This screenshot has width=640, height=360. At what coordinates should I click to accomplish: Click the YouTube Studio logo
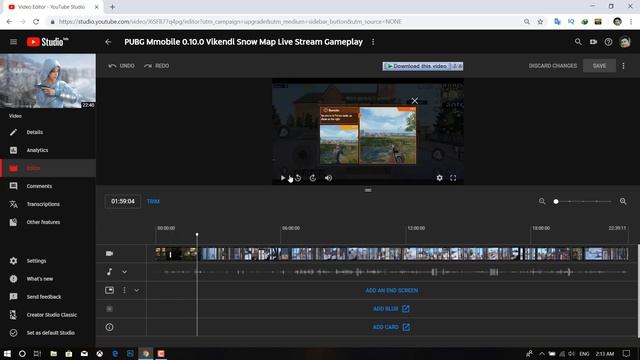pyautogui.click(x=48, y=42)
